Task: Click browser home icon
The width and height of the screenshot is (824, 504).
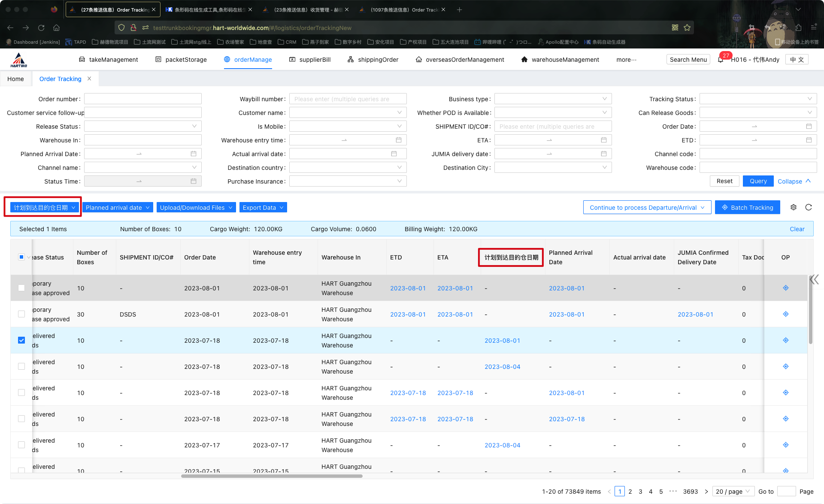Action: (x=56, y=27)
